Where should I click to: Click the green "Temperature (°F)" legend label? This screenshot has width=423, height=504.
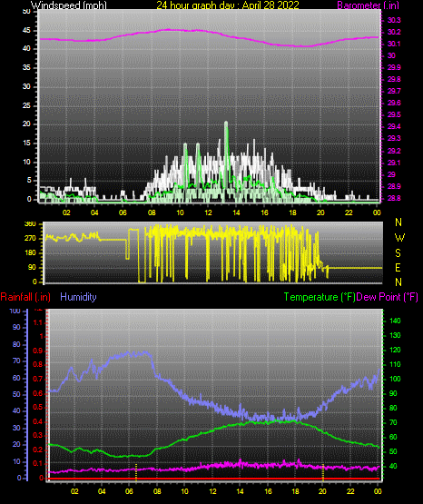click(x=320, y=297)
